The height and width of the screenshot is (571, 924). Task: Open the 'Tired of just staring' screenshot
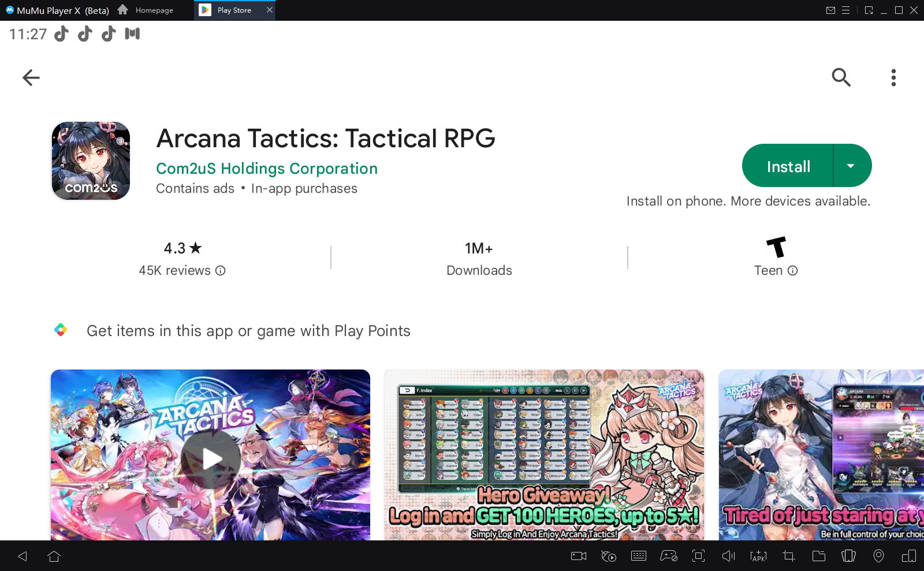coord(821,455)
